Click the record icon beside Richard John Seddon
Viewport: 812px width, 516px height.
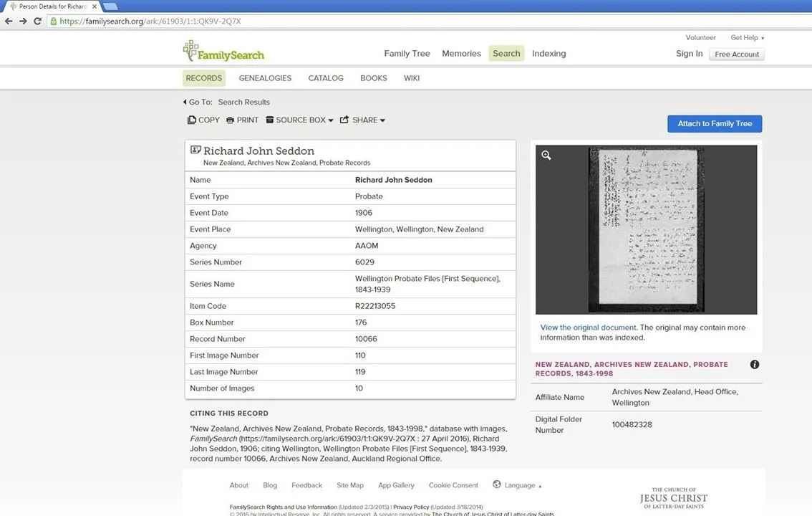(x=195, y=149)
